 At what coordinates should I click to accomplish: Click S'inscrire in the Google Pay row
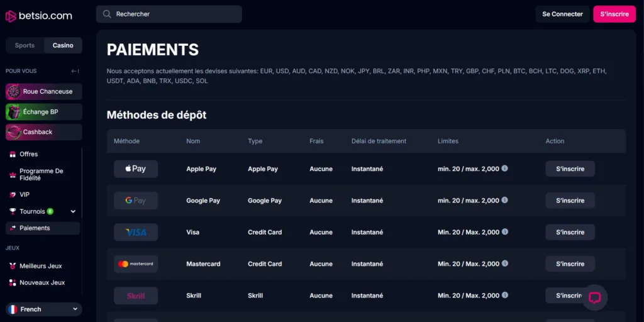point(570,201)
